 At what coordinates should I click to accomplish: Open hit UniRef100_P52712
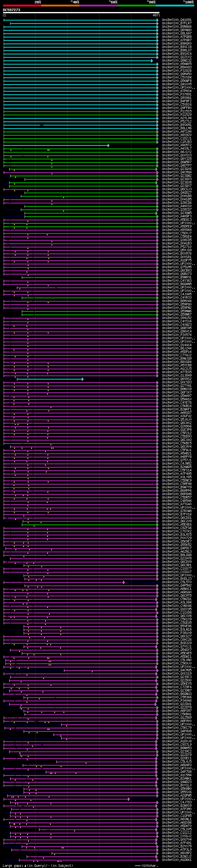tap(176, 122)
